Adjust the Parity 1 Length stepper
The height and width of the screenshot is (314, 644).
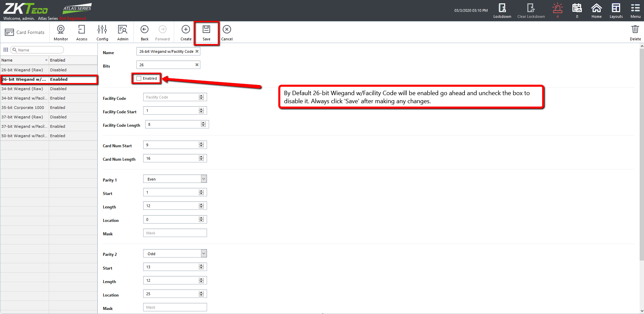coord(201,206)
